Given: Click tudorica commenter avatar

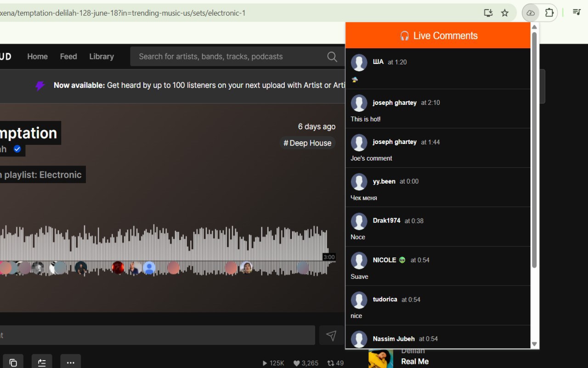Looking at the screenshot, I should [x=359, y=300].
